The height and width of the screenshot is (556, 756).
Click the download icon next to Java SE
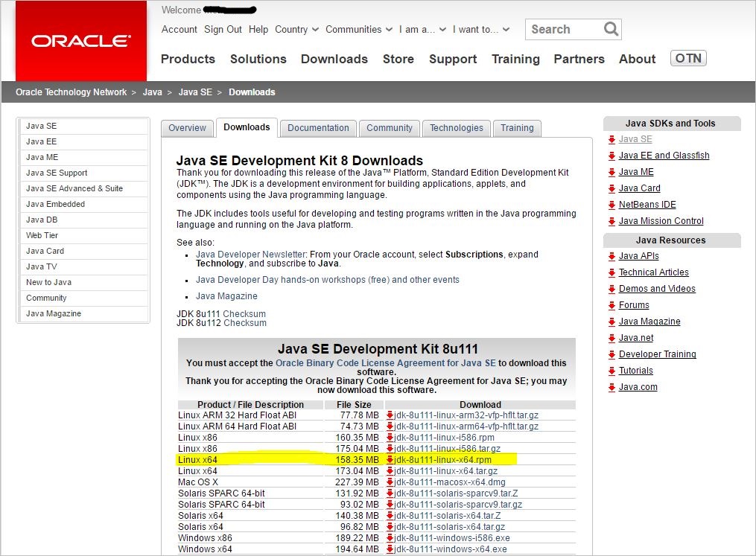point(613,139)
